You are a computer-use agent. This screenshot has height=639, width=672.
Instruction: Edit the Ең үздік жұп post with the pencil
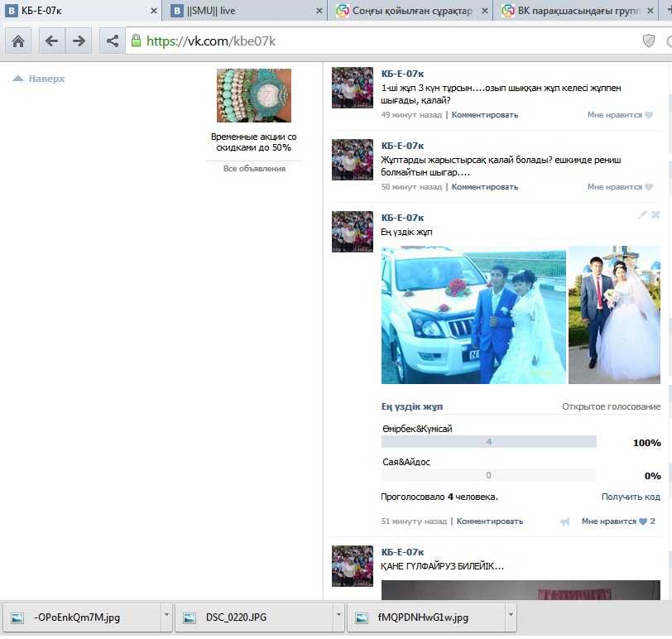click(642, 215)
